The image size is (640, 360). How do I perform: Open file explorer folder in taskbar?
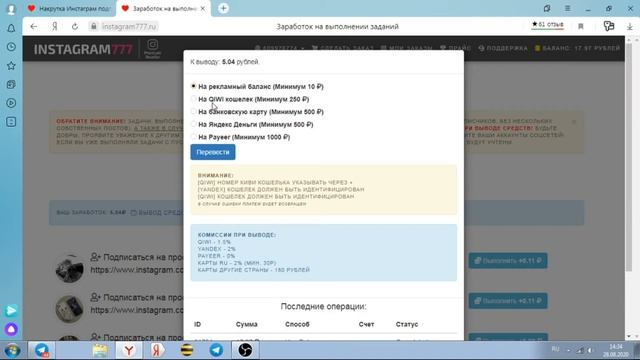coord(100,350)
